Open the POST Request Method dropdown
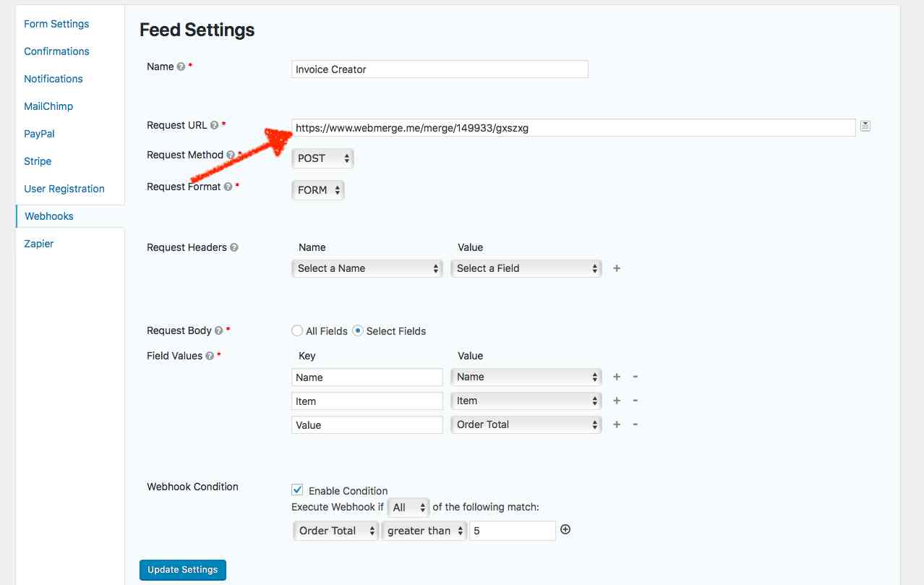 pos(322,158)
